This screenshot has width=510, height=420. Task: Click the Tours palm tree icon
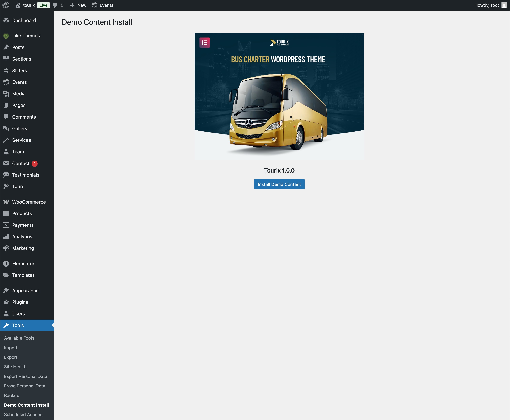coord(6,186)
